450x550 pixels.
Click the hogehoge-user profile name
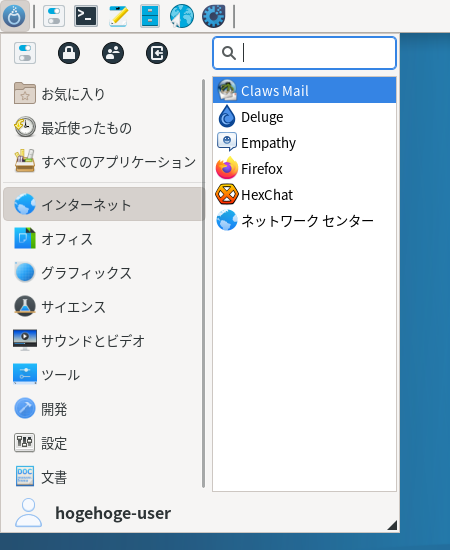pos(113,513)
